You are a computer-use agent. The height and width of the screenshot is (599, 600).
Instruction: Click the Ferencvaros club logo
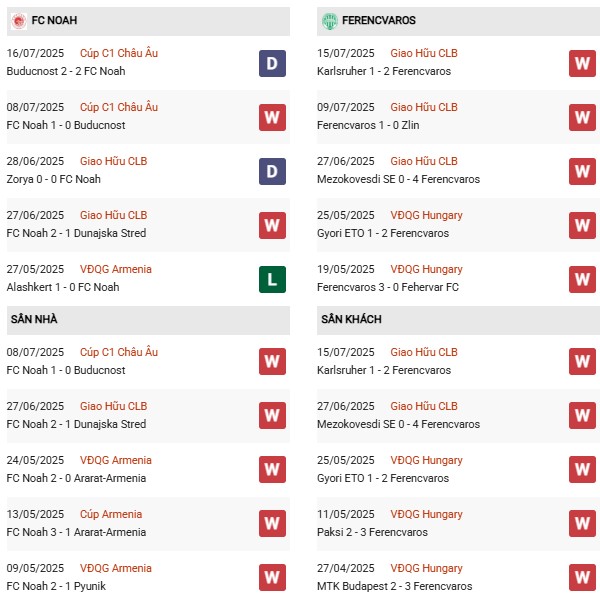(x=329, y=20)
